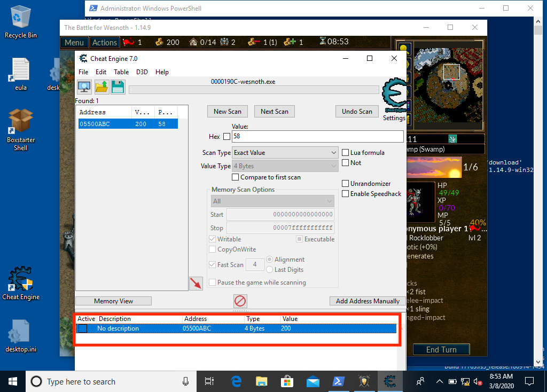The image size is (547, 392).
Task: Open a cheat table with the folder icon
Action: pyautogui.click(x=101, y=87)
